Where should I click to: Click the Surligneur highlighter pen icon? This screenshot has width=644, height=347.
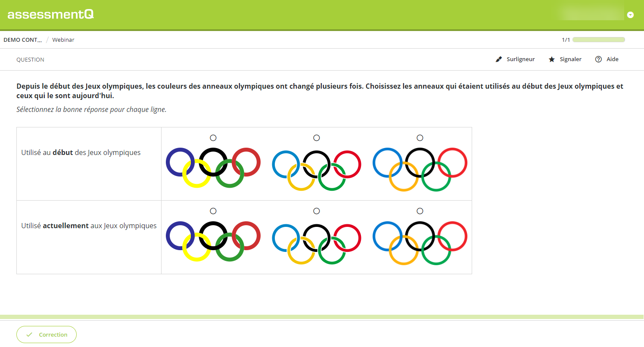pyautogui.click(x=499, y=59)
